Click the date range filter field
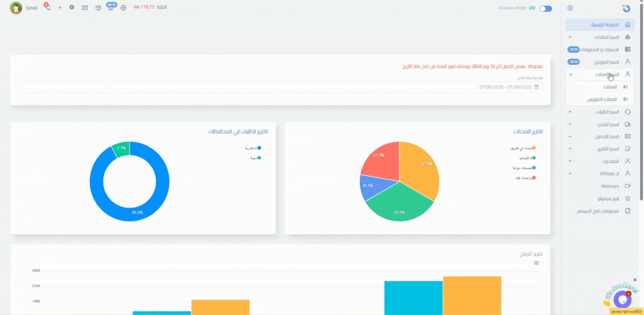Screen dimensions: 644x315 click(x=280, y=87)
